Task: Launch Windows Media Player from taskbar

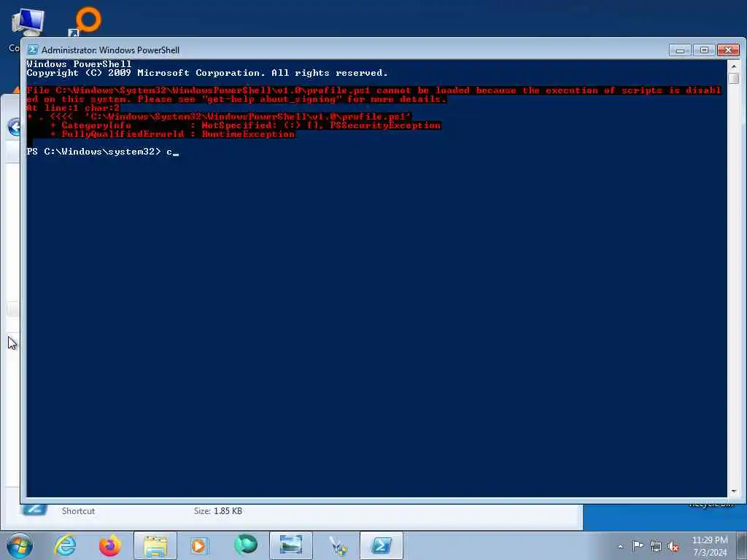Action: click(x=199, y=545)
